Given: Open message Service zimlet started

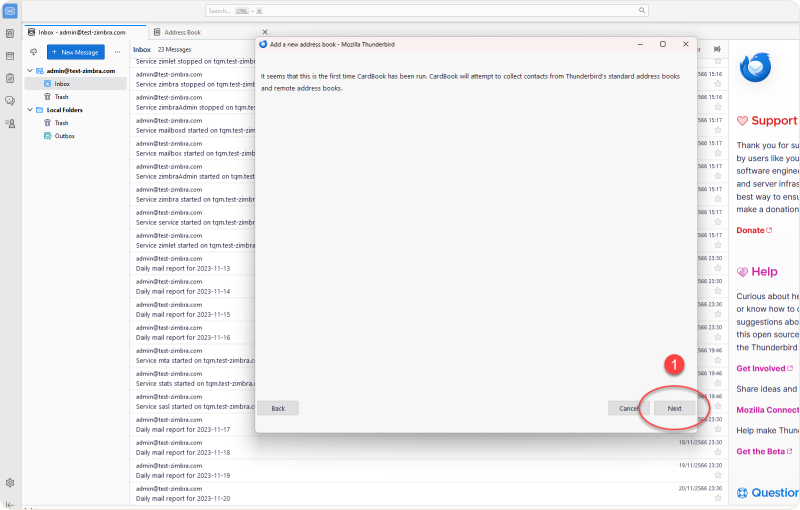Looking at the screenshot, I should tap(194, 240).
